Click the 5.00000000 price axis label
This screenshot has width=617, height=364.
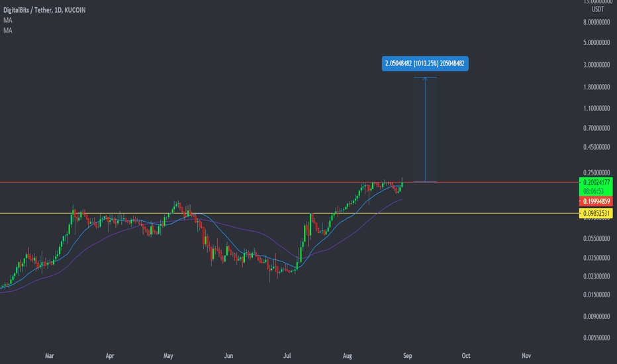click(596, 42)
